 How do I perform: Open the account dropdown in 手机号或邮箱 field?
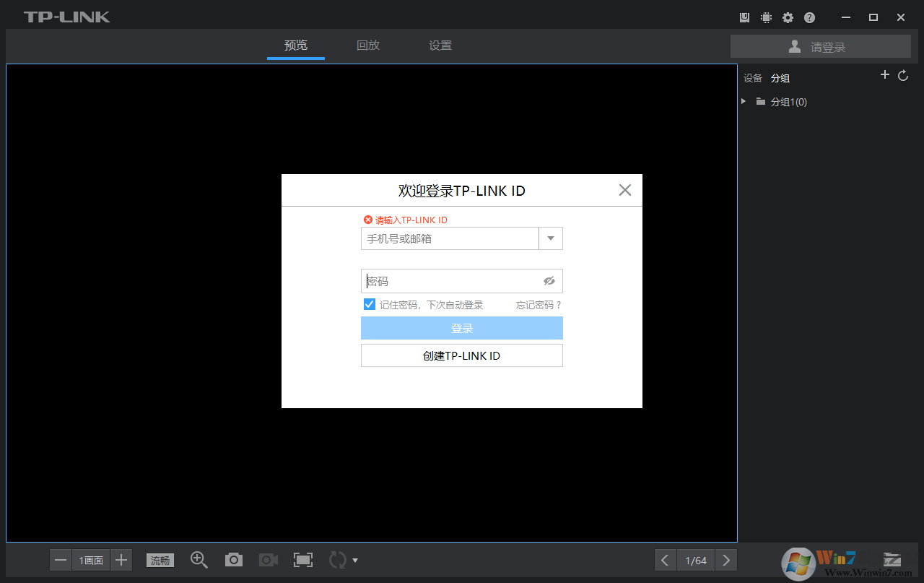(x=551, y=238)
